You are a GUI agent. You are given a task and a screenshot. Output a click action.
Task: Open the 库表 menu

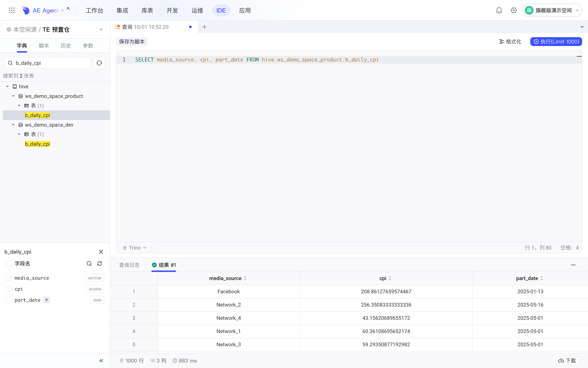(147, 10)
